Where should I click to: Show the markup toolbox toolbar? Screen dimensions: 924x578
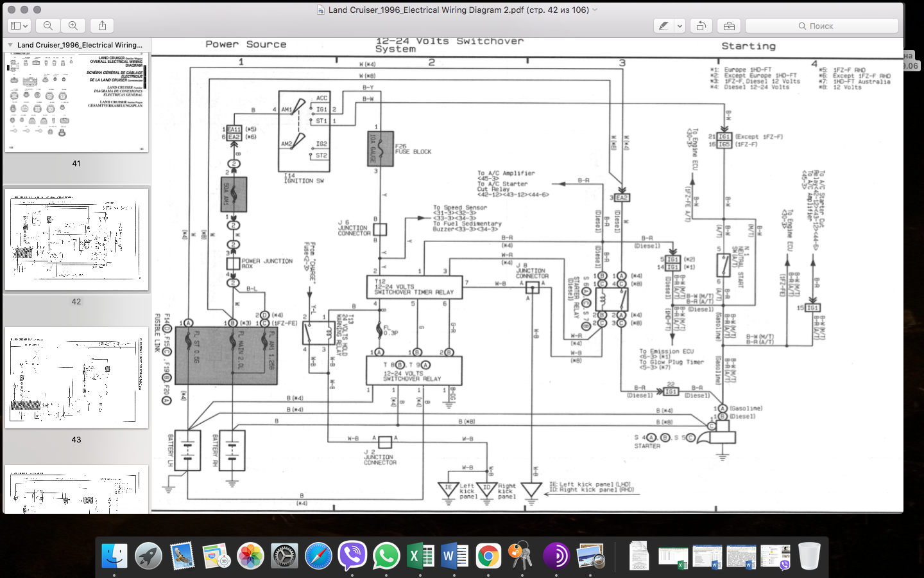[x=729, y=26]
